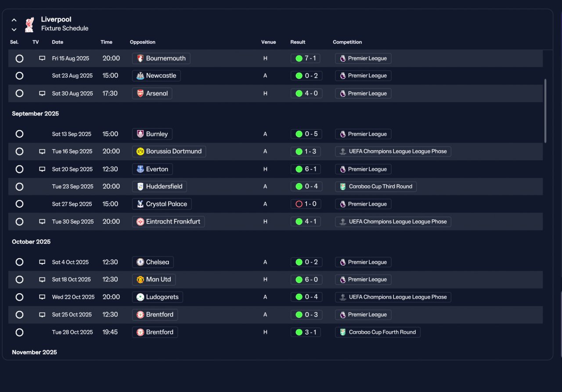Open the Huddersfield opposition button
The width and height of the screenshot is (562, 392).
159,187
